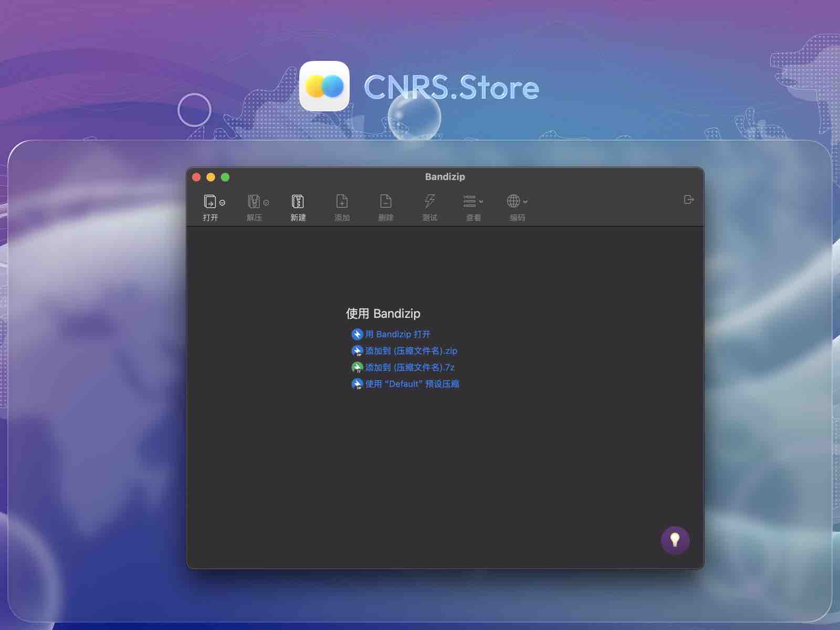This screenshot has width=840, height=630.
Task: Click link 添加到 (压缩文件名).7z
Action: click(409, 367)
